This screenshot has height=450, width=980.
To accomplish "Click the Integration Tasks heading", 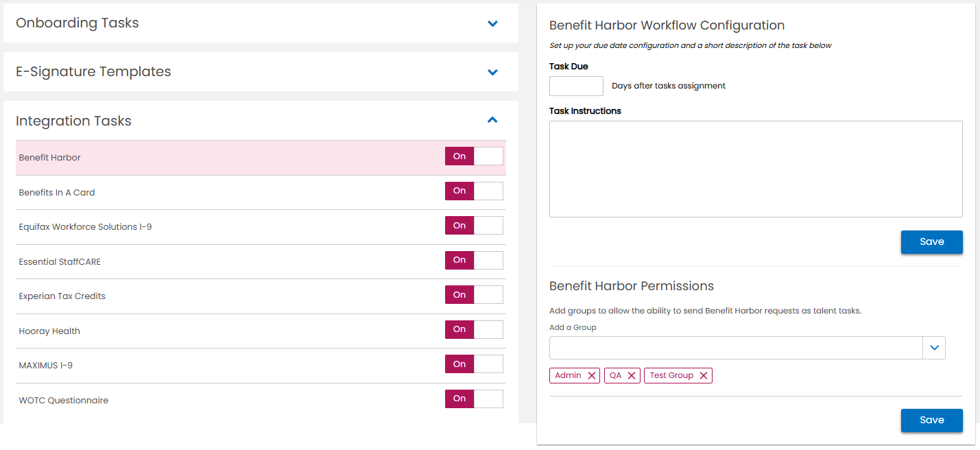I will tap(73, 121).
